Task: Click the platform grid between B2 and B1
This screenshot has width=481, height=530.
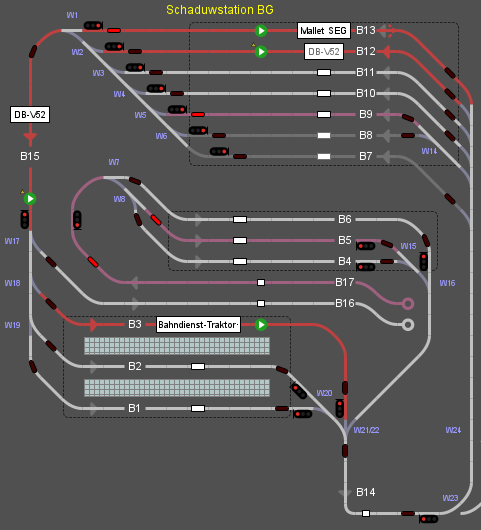Action: coord(177,388)
